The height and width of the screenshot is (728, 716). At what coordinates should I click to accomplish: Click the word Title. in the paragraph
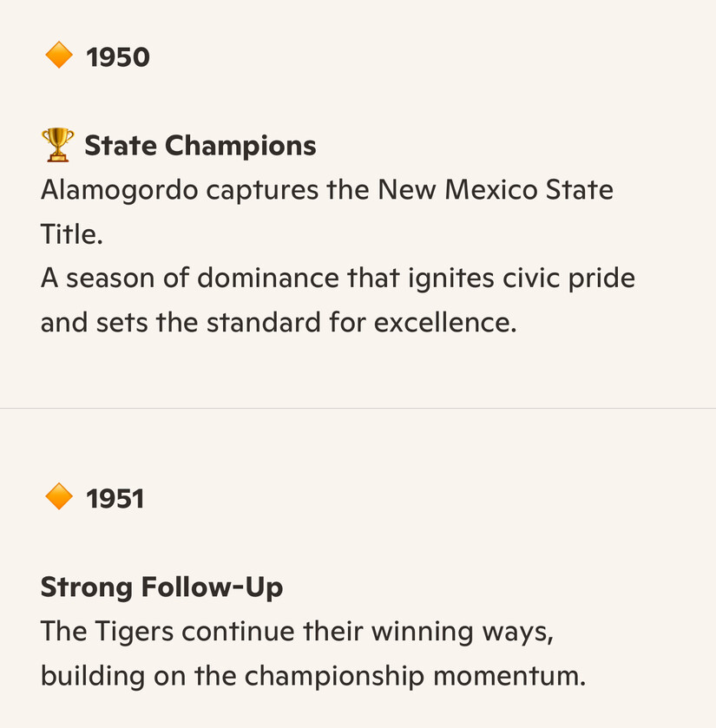click(71, 233)
